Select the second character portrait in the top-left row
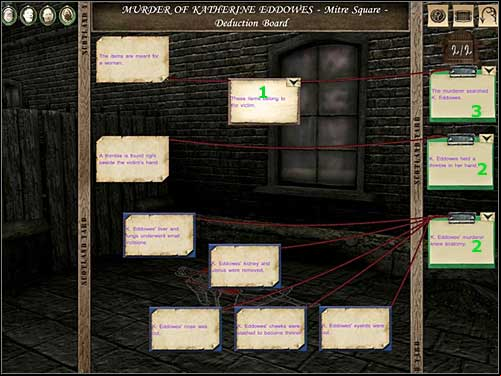Image resolution: width=501 pixels, height=376 pixels. coord(28,15)
